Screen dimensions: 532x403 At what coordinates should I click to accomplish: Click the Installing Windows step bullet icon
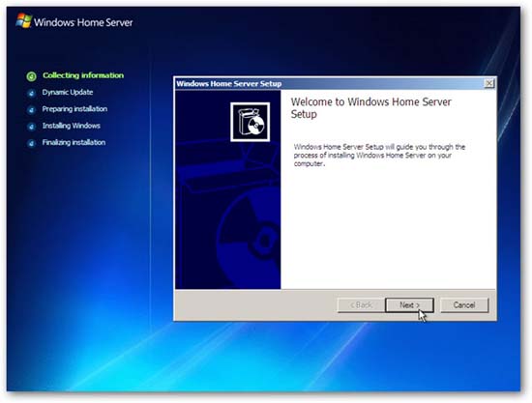(x=31, y=127)
